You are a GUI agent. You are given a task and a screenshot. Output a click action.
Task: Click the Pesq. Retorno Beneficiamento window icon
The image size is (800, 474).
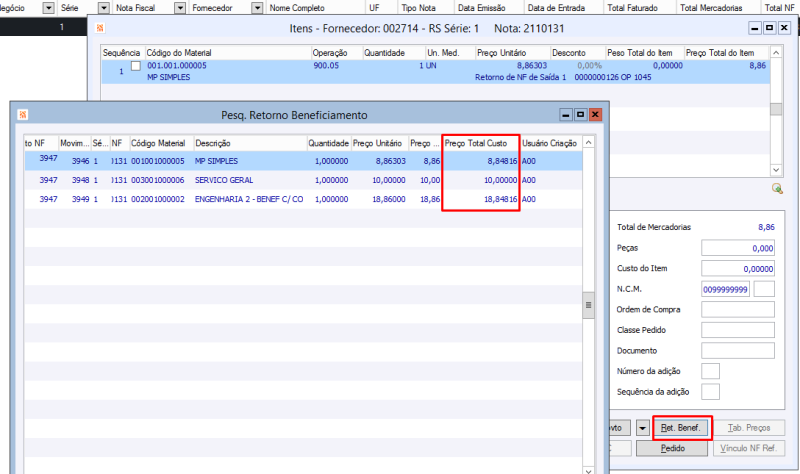click(22, 115)
